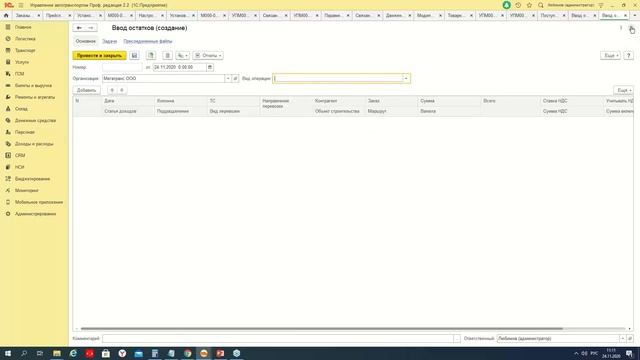
Task: Open the Услуги section
Action: (22, 62)
